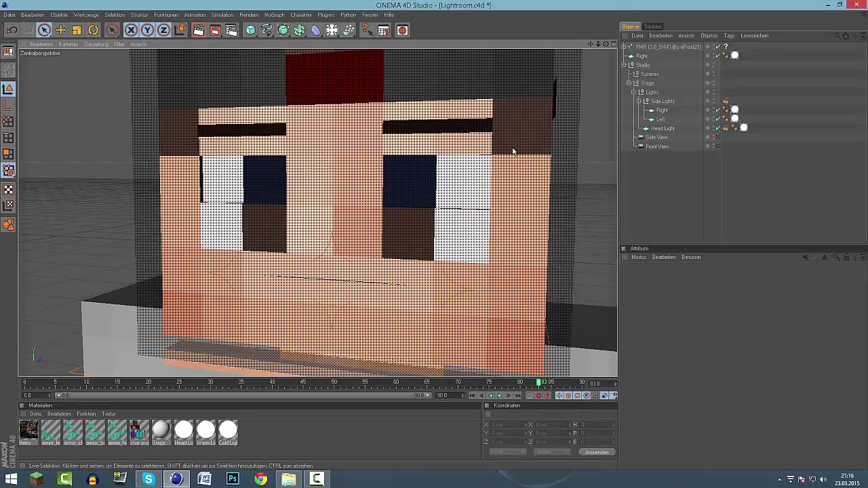
Task: Select the Head Light object
Action: 663,128
